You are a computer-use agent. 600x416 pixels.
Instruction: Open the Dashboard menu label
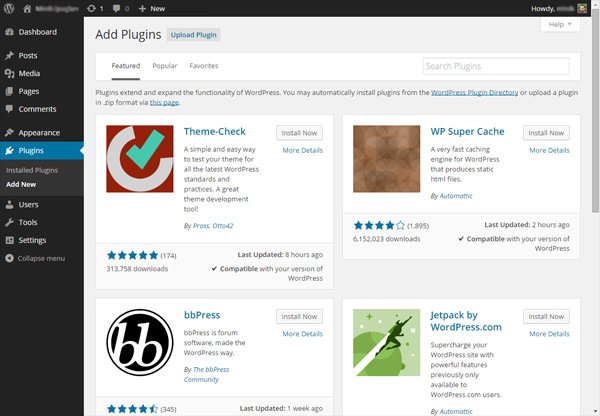[x=38, y=32]
